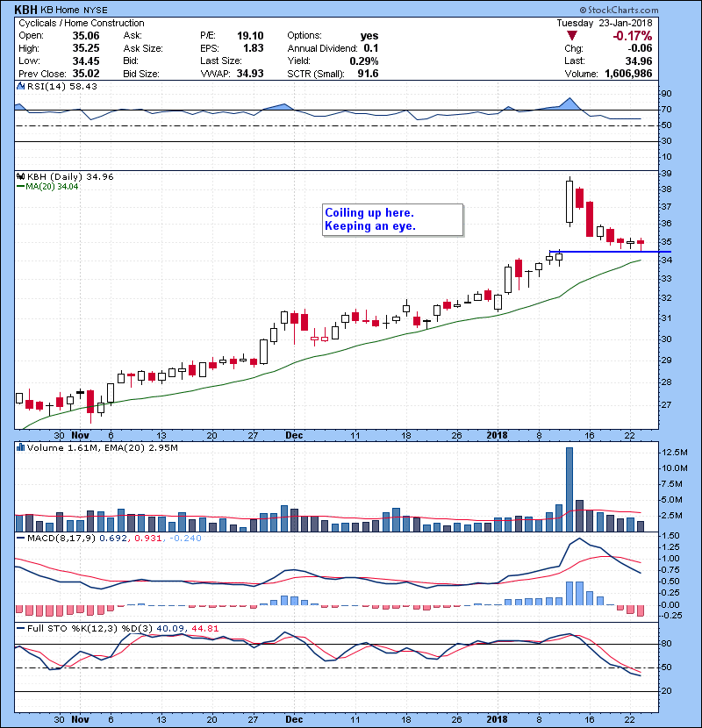Click the MACD histogram value -0.240
Screen dimensions: 702x728
tap(185, 539)
